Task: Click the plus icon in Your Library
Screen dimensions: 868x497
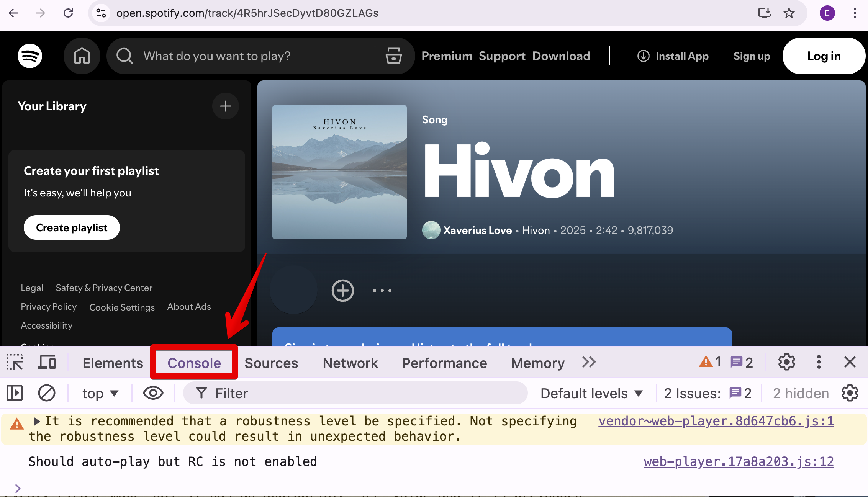Action: pos(226,106)
